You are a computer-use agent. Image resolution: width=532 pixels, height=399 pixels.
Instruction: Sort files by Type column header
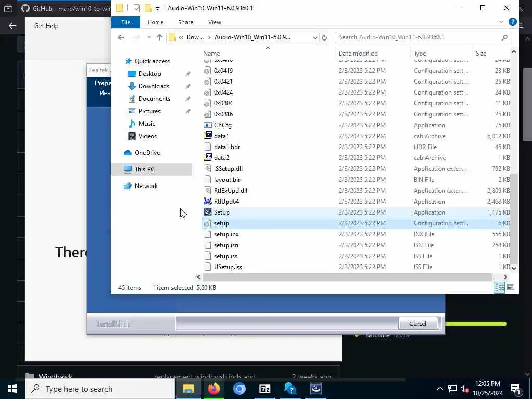click(x=420, y=54)
